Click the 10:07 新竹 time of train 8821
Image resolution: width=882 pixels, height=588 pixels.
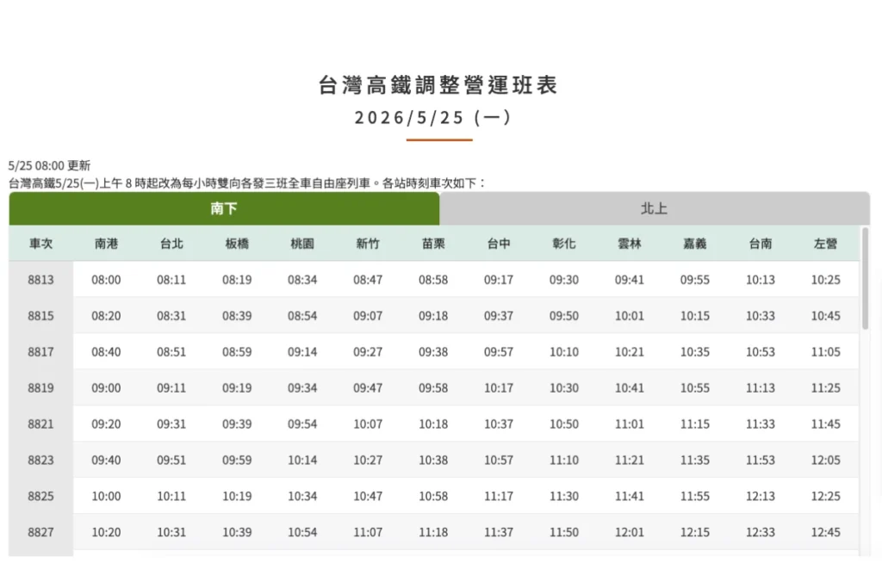(368, 424)
